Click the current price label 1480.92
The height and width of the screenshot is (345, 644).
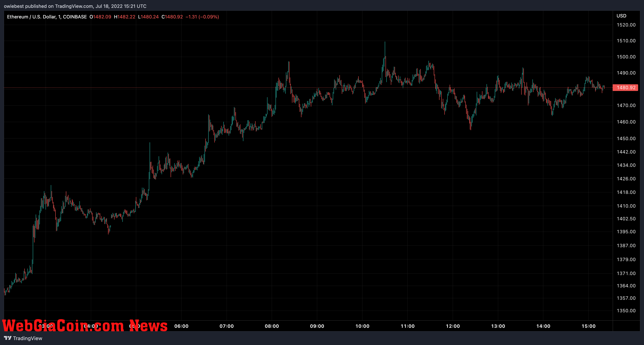(x=626, y=87)
